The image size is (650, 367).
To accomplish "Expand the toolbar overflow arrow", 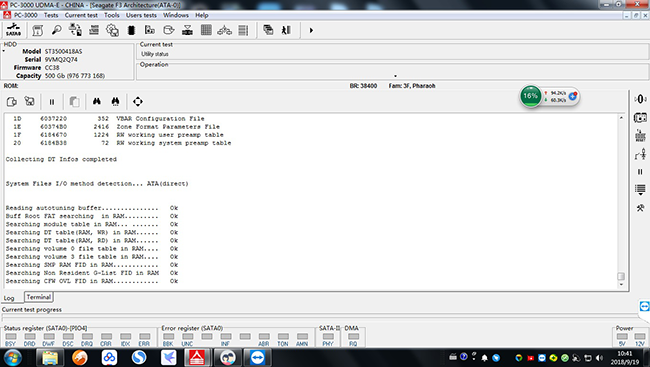I will [311, 30].
